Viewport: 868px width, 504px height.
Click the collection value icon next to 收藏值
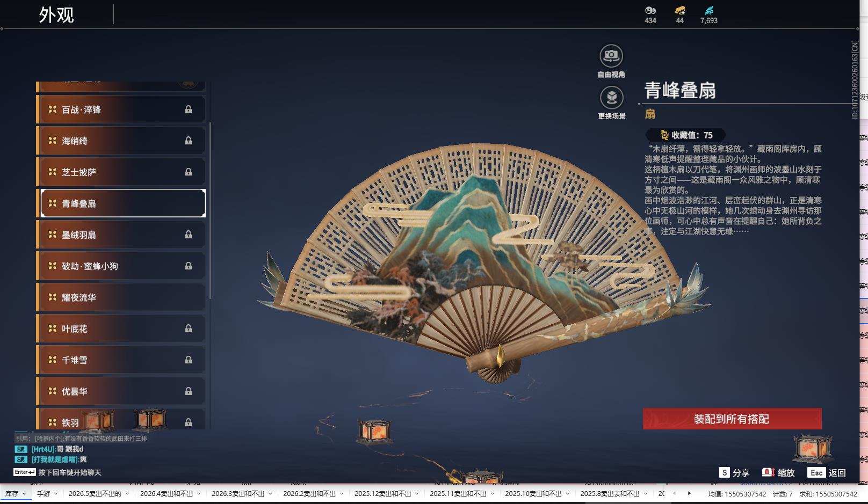(664, 135)
